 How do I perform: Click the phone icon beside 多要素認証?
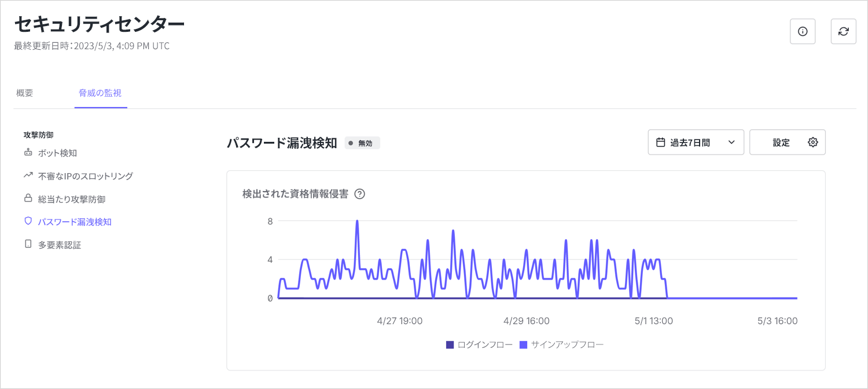pos(28,244)
